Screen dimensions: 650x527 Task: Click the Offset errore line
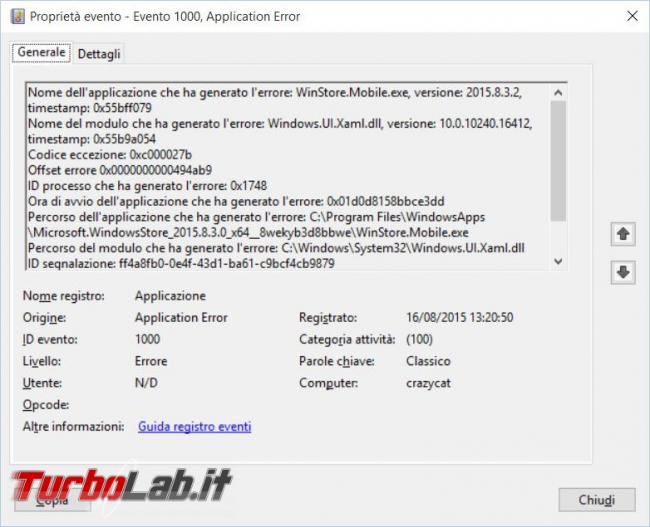point(120,170)
